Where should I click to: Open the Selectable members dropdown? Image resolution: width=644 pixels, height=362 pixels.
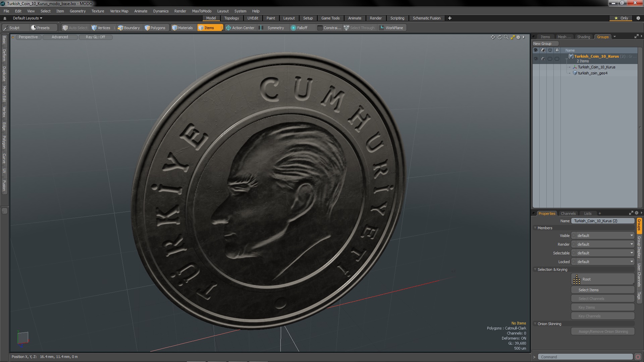603,253
